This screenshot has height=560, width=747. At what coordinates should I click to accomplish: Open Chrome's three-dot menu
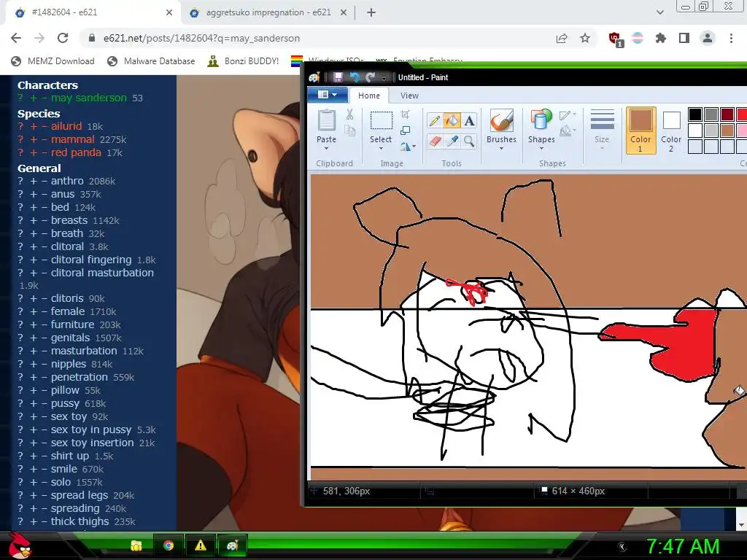(731, 38)
